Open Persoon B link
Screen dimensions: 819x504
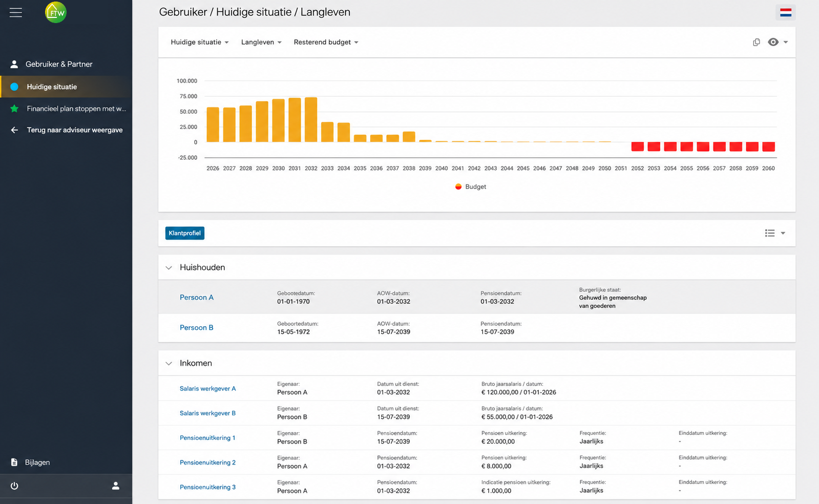coord(197,327)
